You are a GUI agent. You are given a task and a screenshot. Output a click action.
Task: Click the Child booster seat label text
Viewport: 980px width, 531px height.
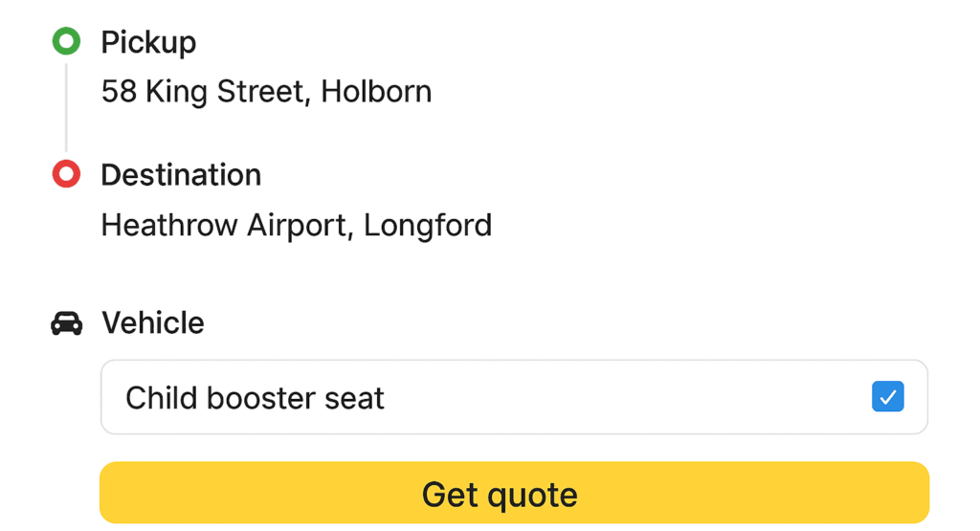pos(255,398)
